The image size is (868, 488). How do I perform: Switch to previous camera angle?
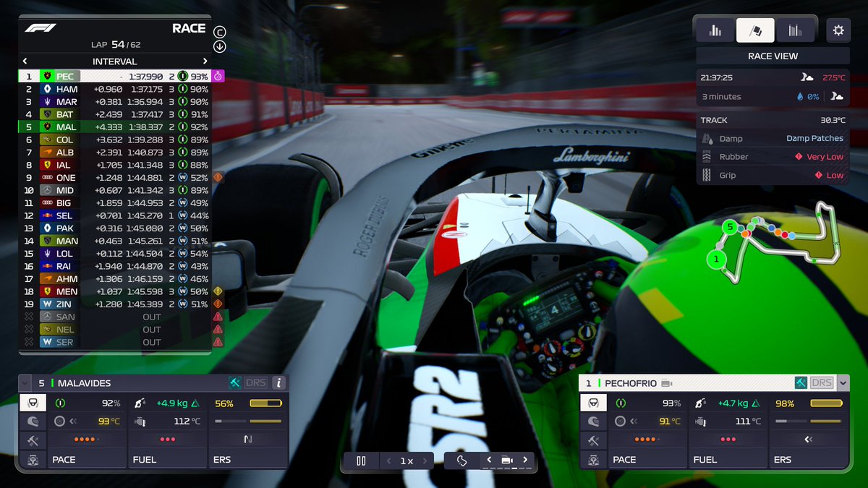489,460
